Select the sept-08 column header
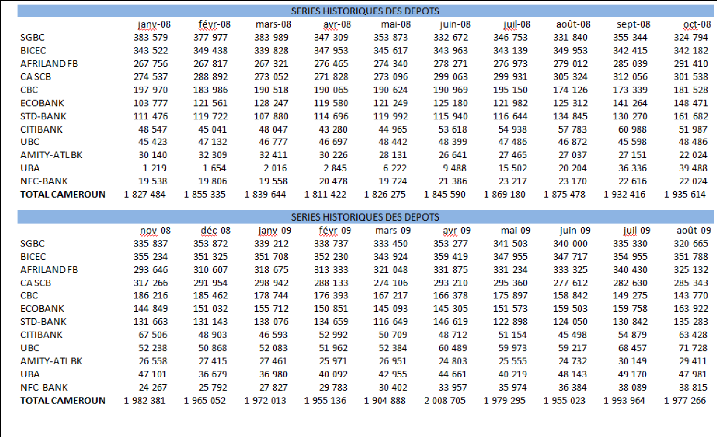 coord(633,25)
